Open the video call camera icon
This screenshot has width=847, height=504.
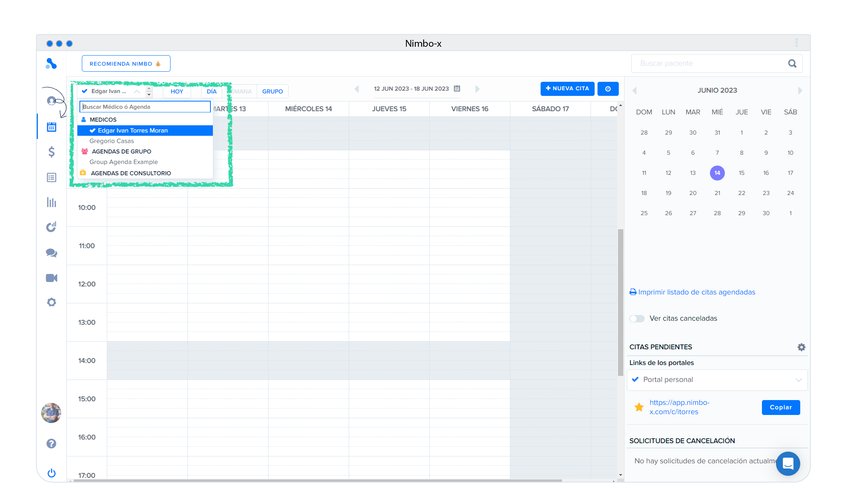coord(52,278)
